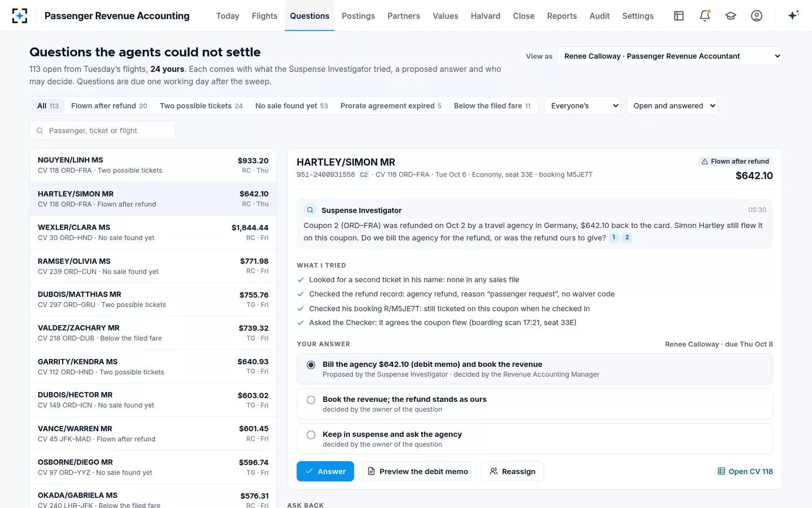812x508 pixels.
Task: Click the Suspense Investigator magnifier avatar
Action: pyautogui.click(x=310, y=210)
